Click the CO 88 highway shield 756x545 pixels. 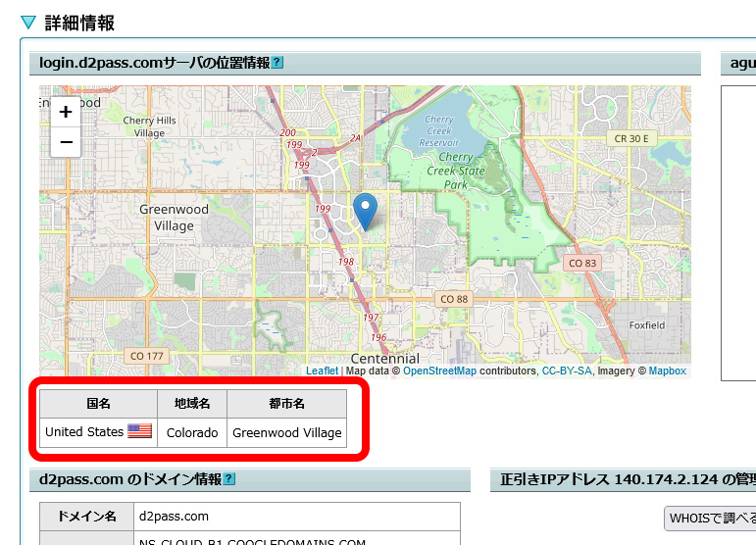454,299
